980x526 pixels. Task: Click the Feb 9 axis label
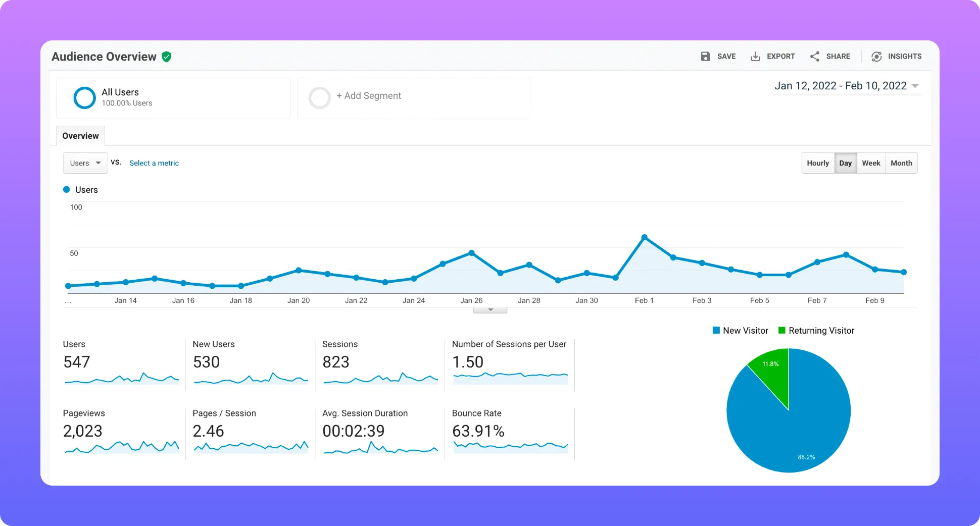(x=875, y=300)
